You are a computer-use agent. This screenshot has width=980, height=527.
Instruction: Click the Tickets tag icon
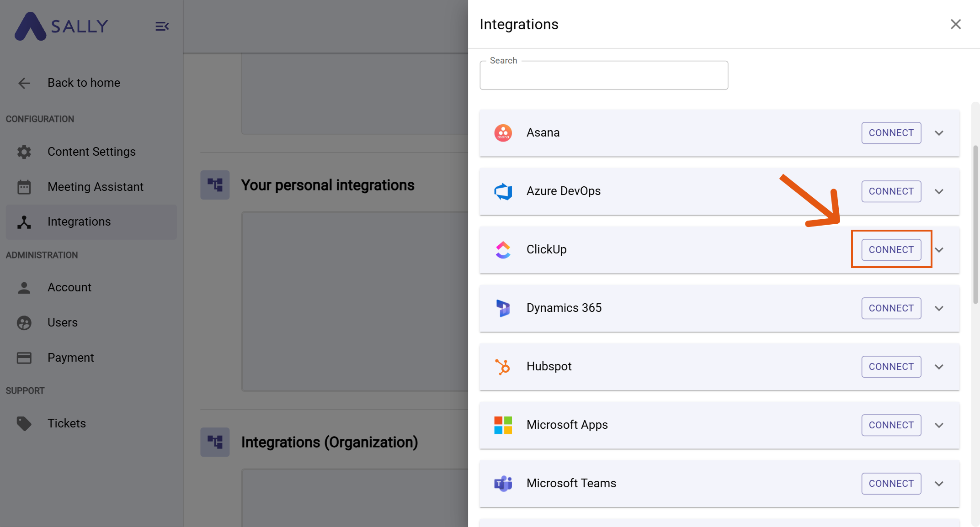(x=24, y=424)
